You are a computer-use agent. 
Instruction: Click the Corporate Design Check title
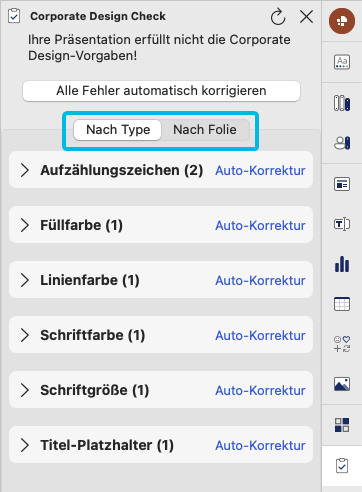point(98,16)
